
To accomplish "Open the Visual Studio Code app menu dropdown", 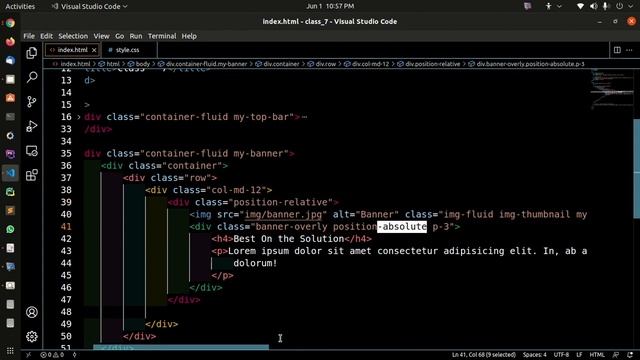I will [x=89, y=6].
